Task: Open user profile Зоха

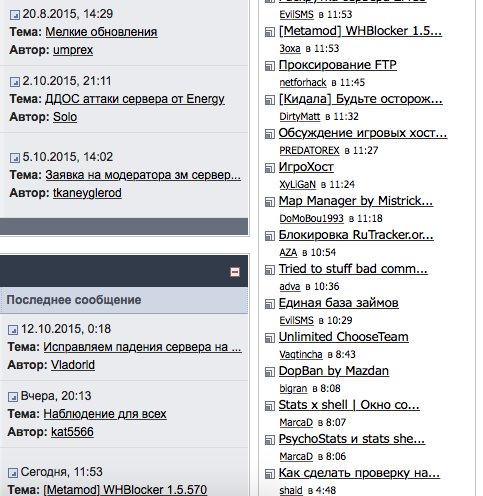Action: [x=290, y=49]
